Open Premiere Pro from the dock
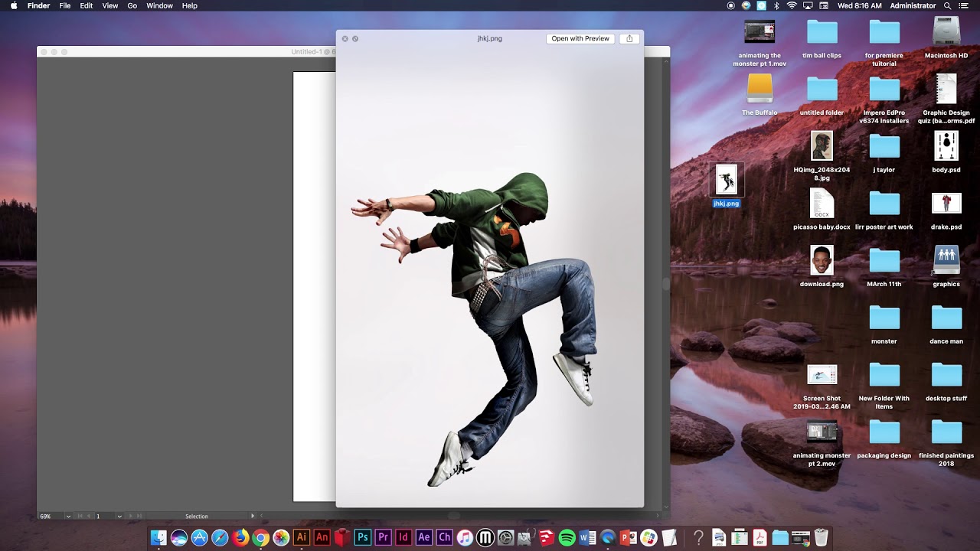 click(383, 538)
